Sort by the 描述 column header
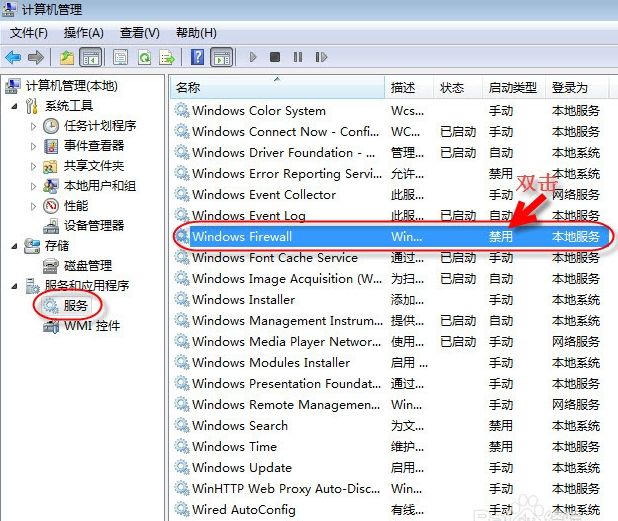The height and width of the screenshot is (521, 618). [409, 87]
